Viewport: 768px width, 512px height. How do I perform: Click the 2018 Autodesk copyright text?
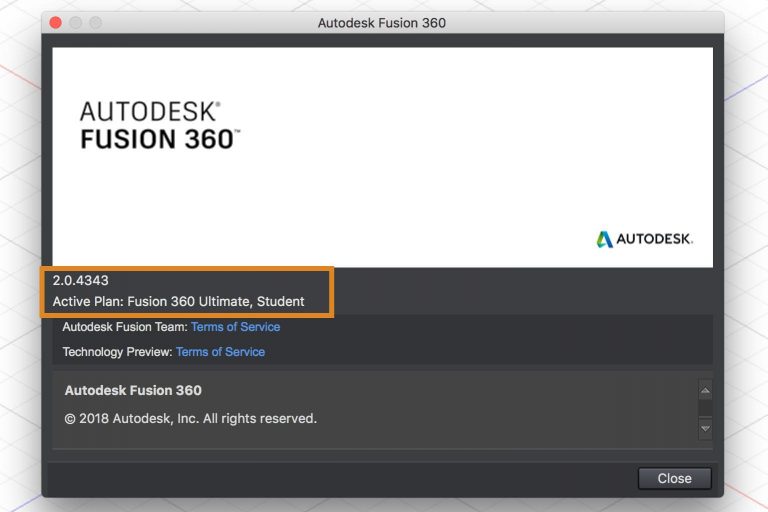click(x=191, y=418)
